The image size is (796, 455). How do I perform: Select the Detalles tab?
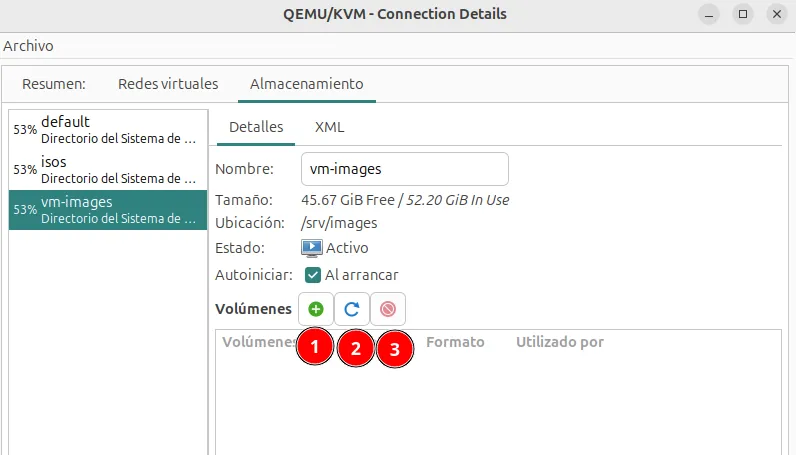256,127
